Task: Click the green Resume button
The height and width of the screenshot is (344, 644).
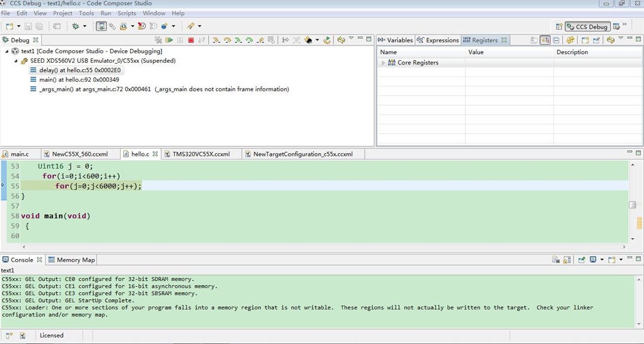Action: pos(169,40)
